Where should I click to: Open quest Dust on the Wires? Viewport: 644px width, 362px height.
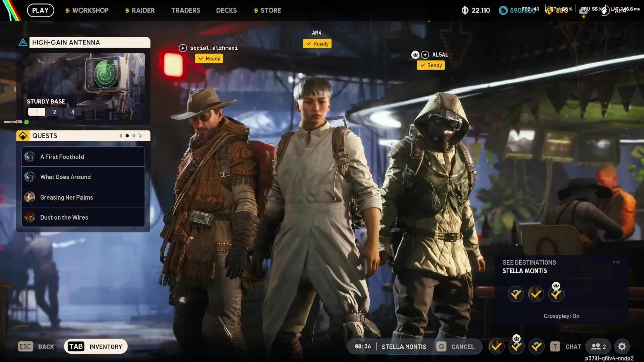point(84,217)
